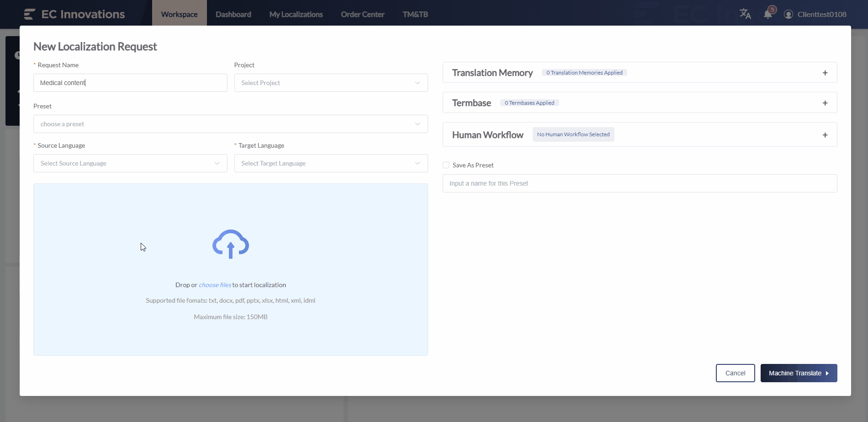Click the preset name input field
Image resolution: width=868 pixels, height=422 pixels.
(x=640, y=183)
